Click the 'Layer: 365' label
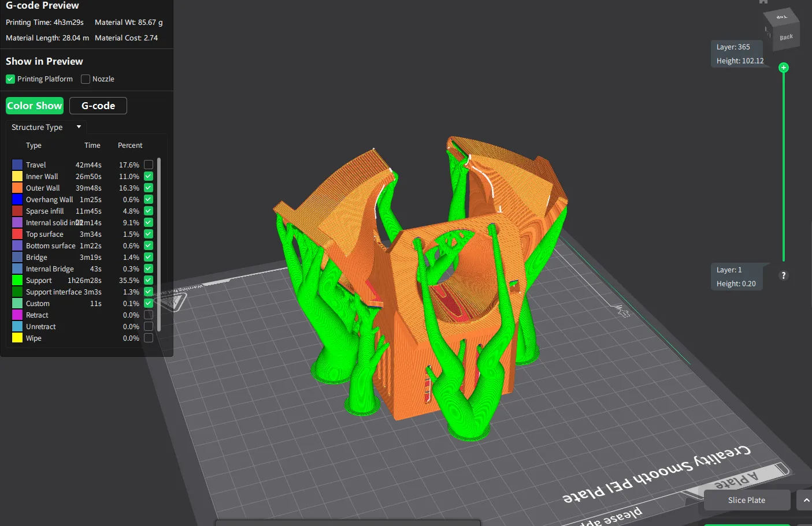 point(733,47)
